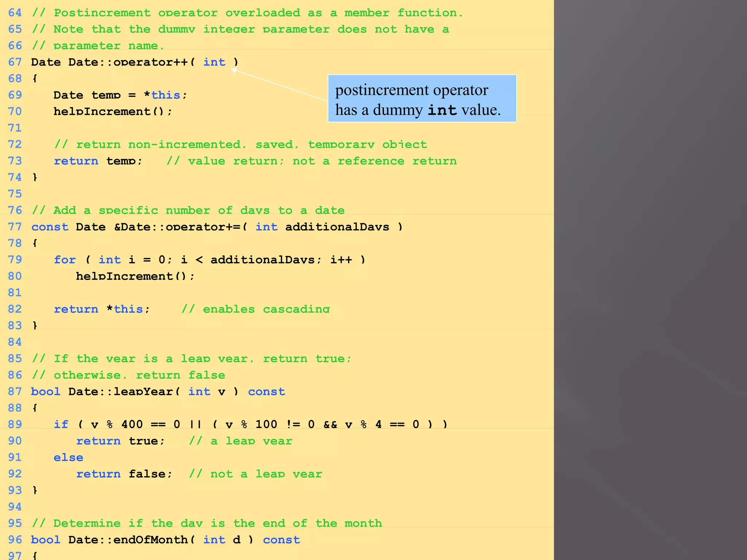This screenshot has height=560, width=747.
Task: Click line number 77
Action: tap(15, 227)
